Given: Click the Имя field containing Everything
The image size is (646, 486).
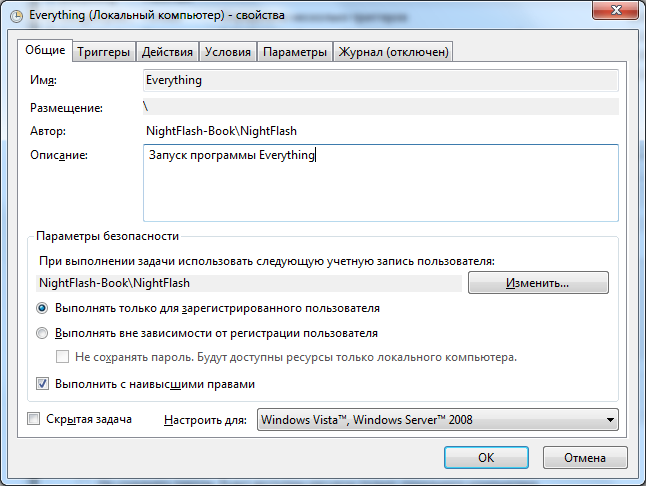Looking at the screenshot, I should [381, 80].
